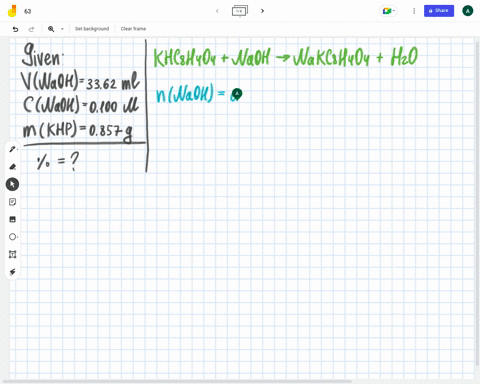Activate the Select arrow tool
This screenshot has width=480, height=384.
pyautogui.click(x=12, y=184)
